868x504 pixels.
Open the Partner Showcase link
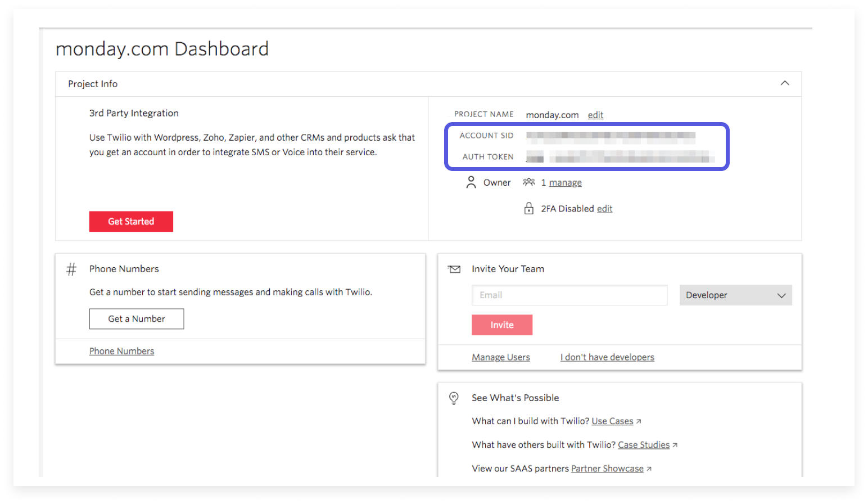click(607, 469)
